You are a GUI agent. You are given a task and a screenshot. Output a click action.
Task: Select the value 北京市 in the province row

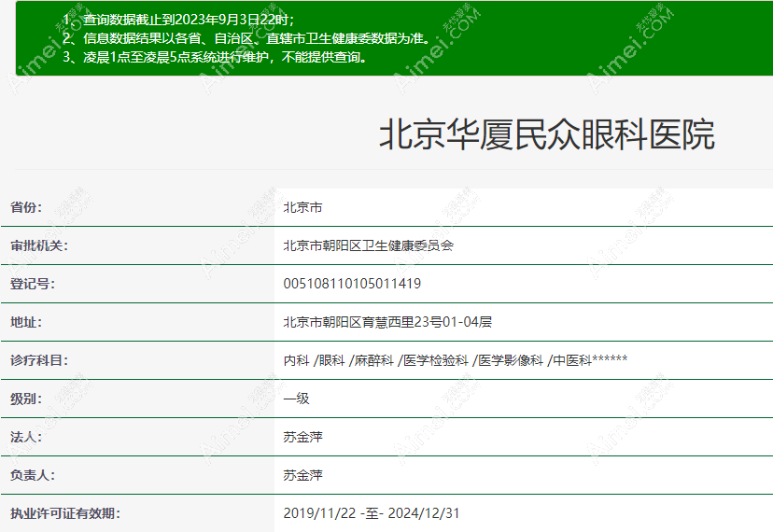point(302,207)
